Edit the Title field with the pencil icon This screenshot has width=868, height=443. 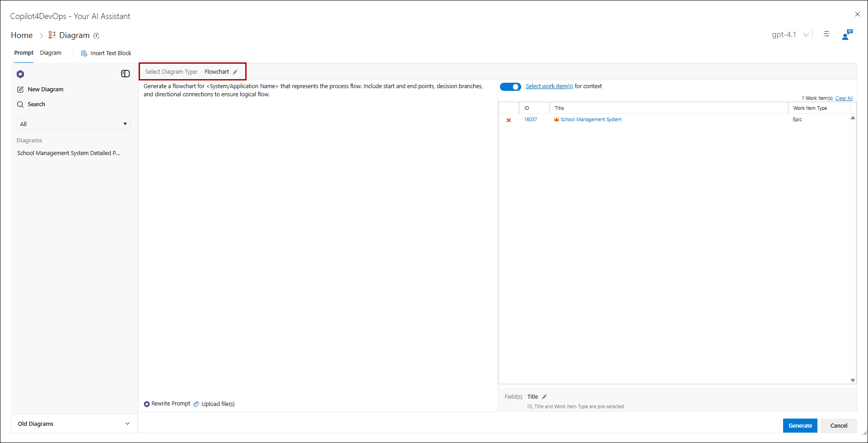click(x=544, y=397)
